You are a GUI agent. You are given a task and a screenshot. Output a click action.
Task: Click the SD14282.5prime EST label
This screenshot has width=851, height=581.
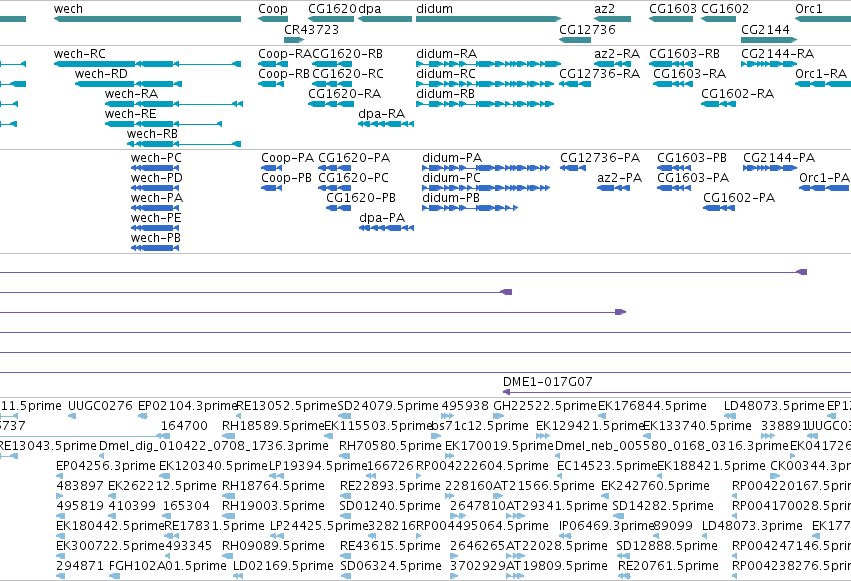pyautogui.click(x=663, y=506)
